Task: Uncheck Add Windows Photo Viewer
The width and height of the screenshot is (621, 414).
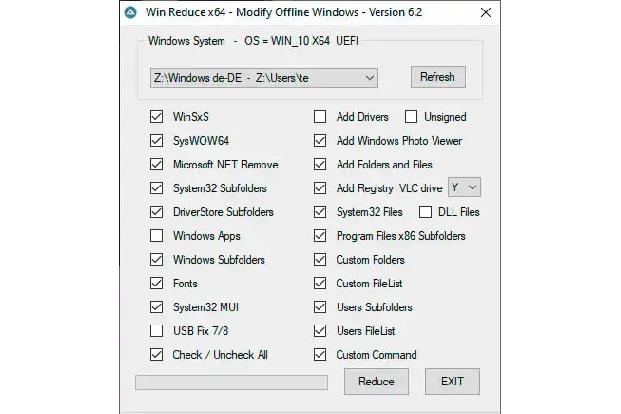Action: pyautogui.click(x=320, y=141)
